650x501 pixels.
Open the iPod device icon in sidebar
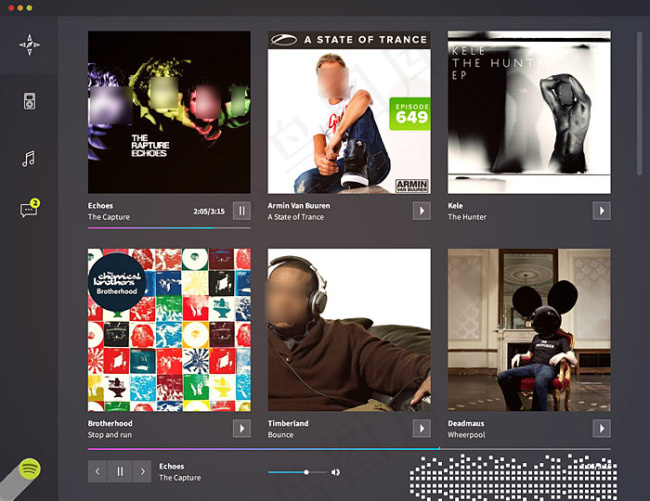(x=29, y=101)
